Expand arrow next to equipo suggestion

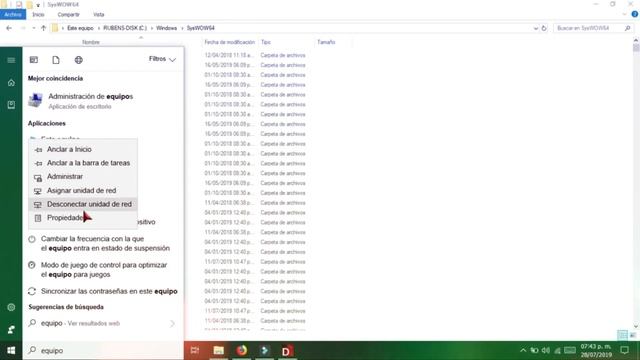click(x=172, y=324)
